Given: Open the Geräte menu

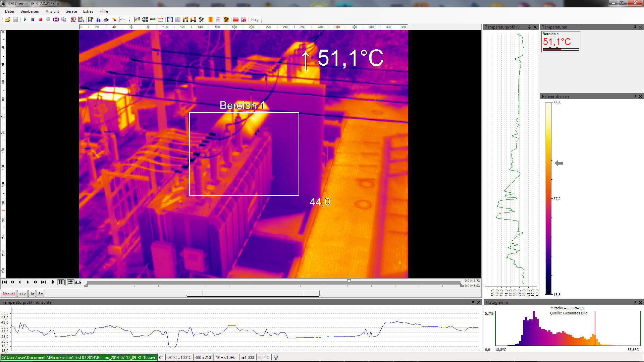Looking at the screenshot, I should [71, 11].
